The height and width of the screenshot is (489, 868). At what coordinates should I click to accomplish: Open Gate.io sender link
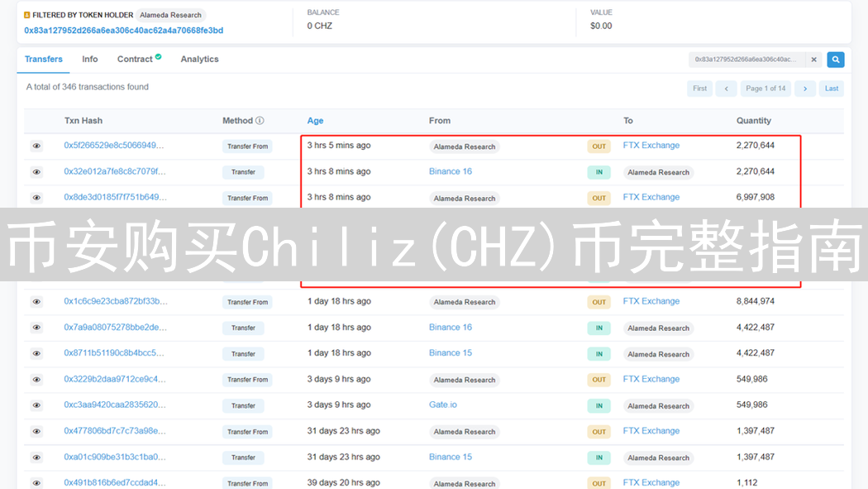pyautogui.click(x=443, y=405)
